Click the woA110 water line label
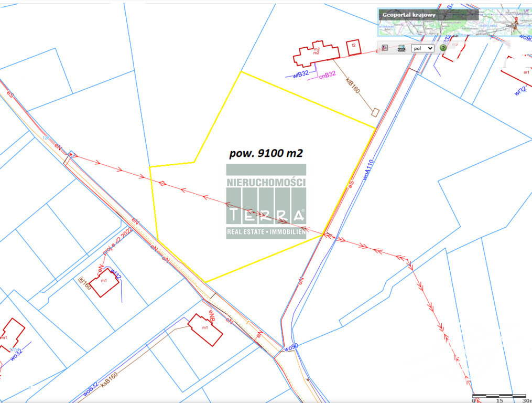 point(368,169)
